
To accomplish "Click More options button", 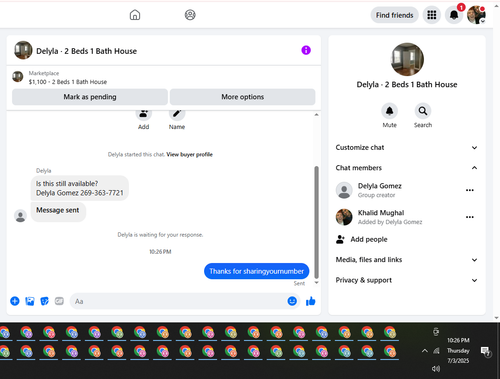I will coord(242,97).
